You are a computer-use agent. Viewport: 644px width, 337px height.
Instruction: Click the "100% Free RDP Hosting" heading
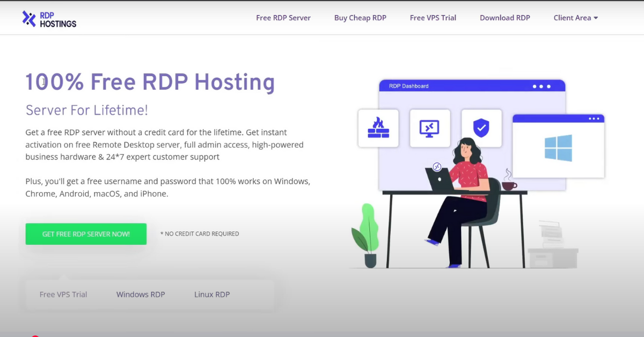click(x=150, y=82)
